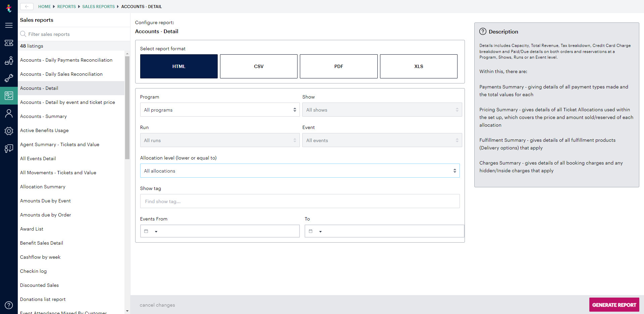Screen dimensions: 644x314
Task: Click cancel changes
Action: (x=157, y=305)
